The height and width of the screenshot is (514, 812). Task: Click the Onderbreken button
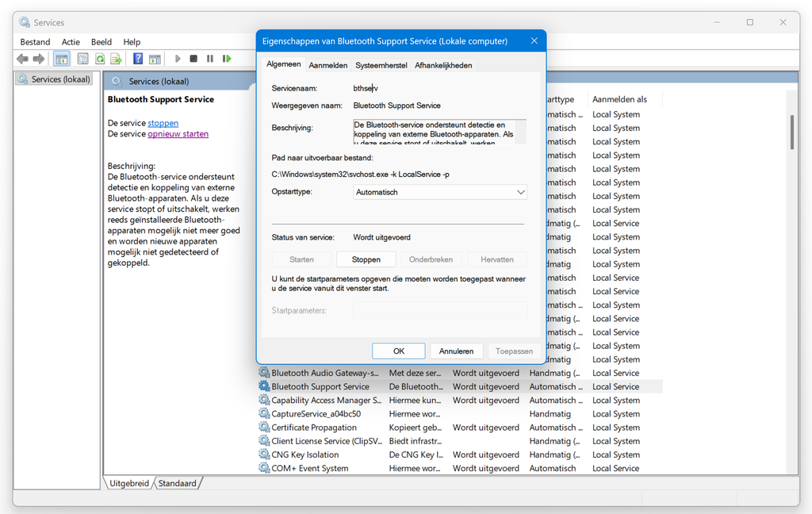point(431,259)
